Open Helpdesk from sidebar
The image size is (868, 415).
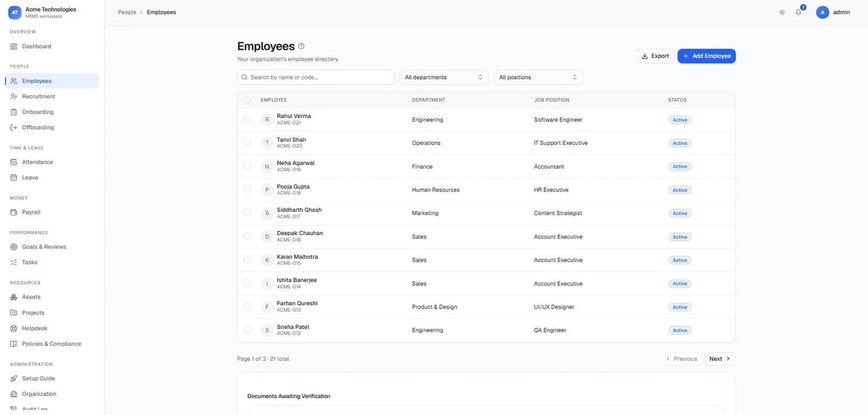pos(52,328)
